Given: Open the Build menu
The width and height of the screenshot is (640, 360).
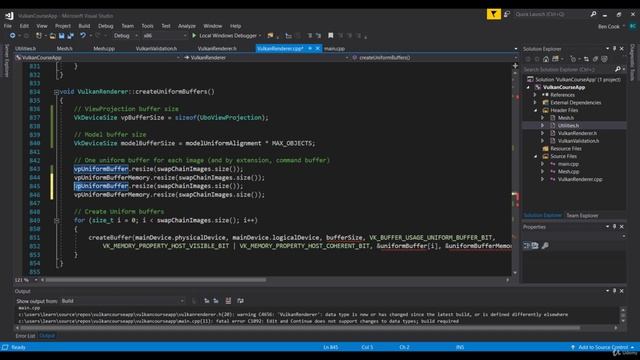Looking at the screenshot, I should tap(84, 26).
